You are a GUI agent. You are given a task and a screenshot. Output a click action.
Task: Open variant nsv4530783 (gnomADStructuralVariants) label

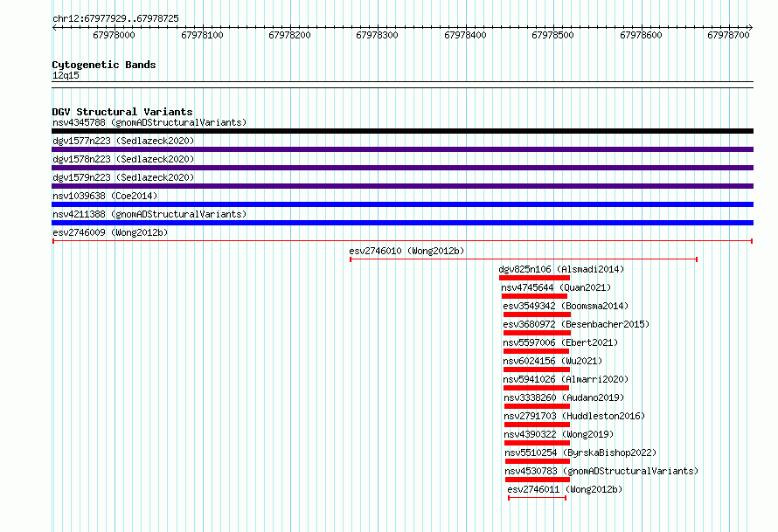tap(601, 471)
